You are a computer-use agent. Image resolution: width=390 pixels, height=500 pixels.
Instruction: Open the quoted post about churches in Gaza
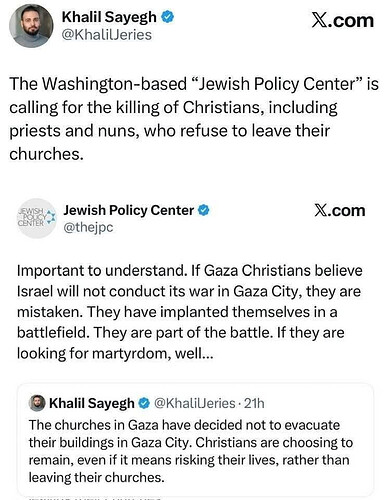pyautogui.click(x=195, y=439)
